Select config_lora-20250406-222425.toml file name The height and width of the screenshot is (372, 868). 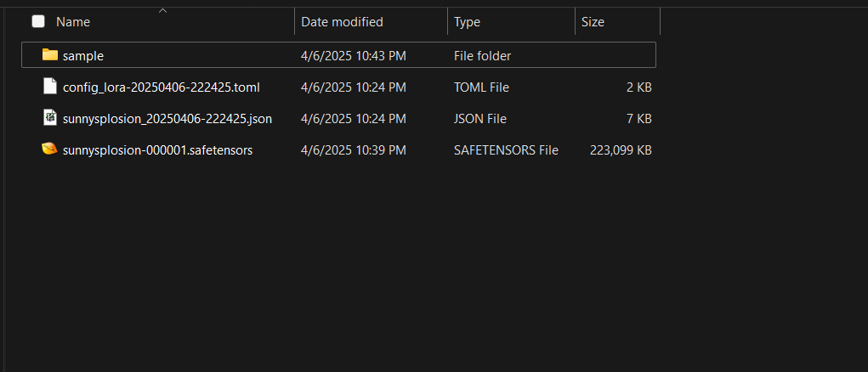click(161, 87)
